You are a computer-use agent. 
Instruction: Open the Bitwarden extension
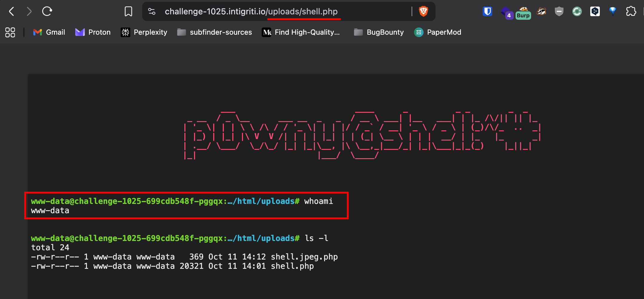point(487,12)
